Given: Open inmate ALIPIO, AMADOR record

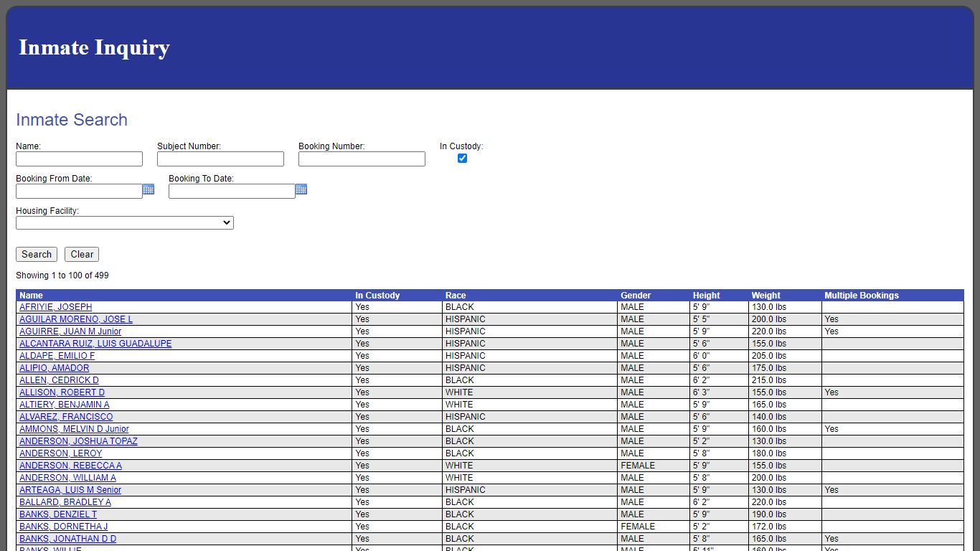Looking at the screenshot, I should click(x=55, y=368).
